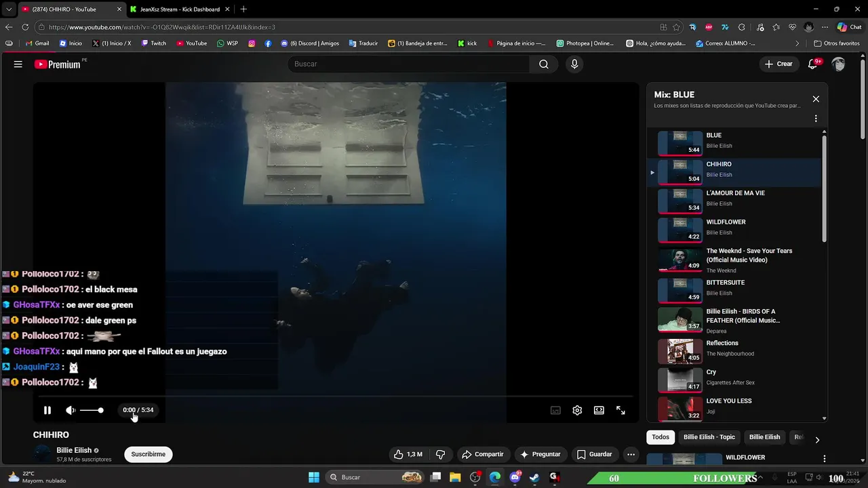Play BIRDS OF A FEATHER video

[736, 321]
